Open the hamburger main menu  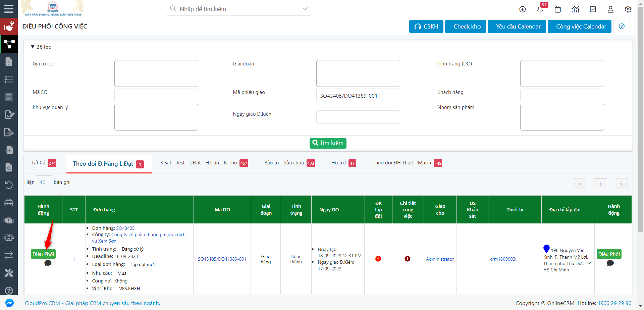coord(9,9)
